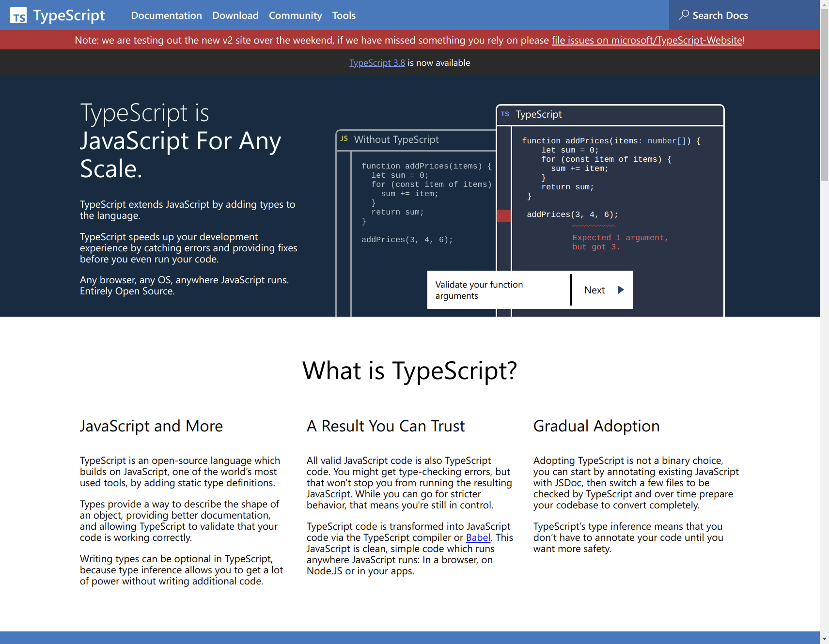This screenshot has height=644, width=829.
Task: Click the red error marker in gutter
Action: pos(503,216)
